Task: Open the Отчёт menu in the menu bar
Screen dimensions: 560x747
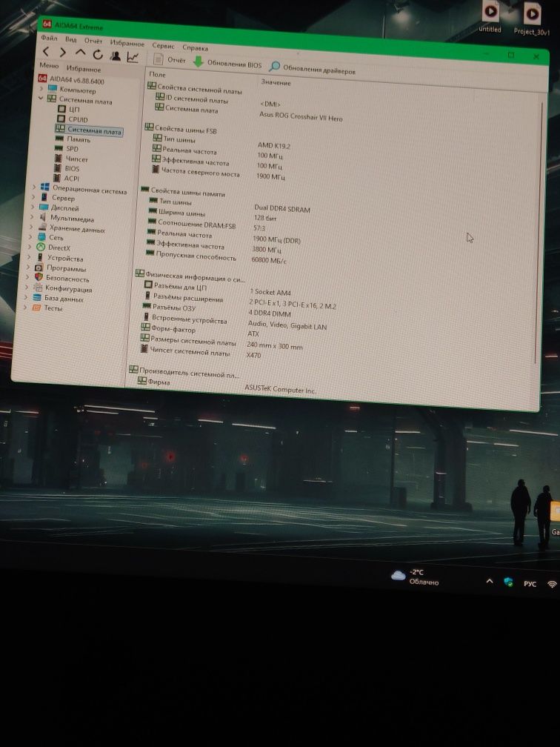Action: click(93, 41)
